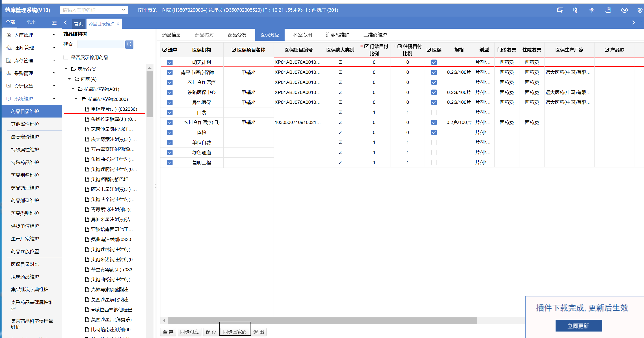Click the right arrow tab navigation icon
Image resolution: width=644 pixels, height=338 pixels.
coord(633,22)
